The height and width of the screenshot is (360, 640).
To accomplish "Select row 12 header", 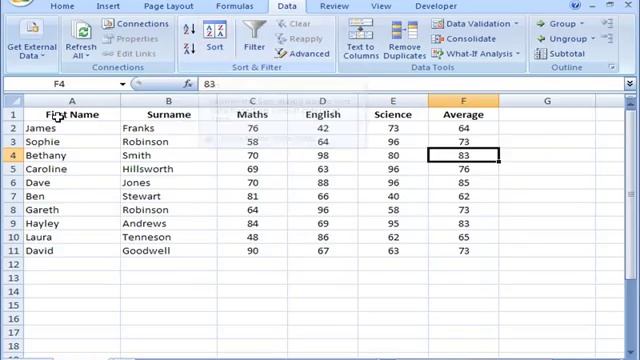I will tap(13, 264).
